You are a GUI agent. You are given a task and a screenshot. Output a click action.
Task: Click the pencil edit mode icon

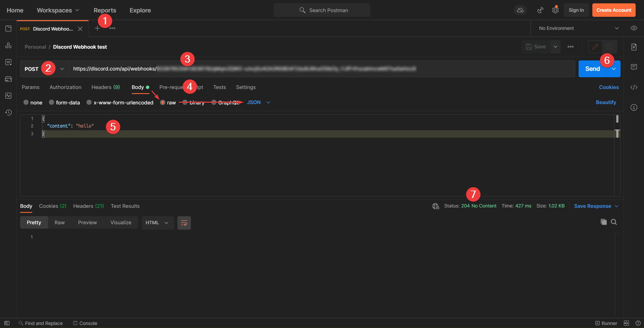(595, 47)
